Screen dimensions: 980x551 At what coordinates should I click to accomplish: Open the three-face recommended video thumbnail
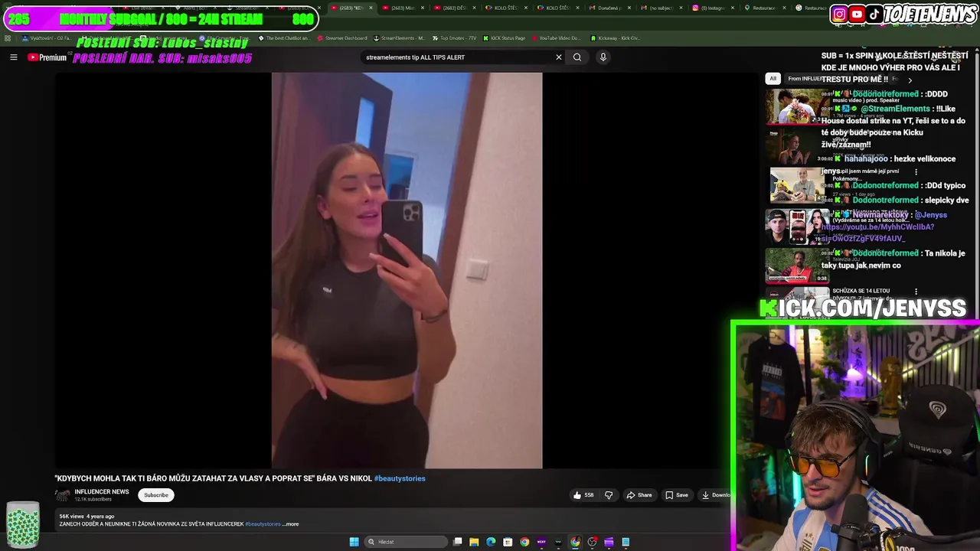coord(796,227)
